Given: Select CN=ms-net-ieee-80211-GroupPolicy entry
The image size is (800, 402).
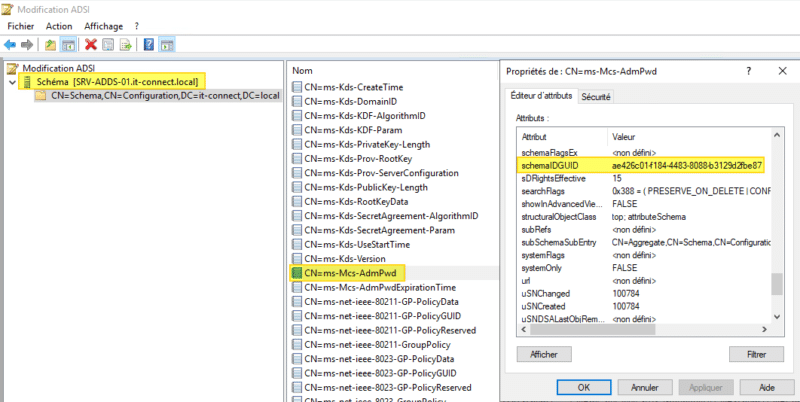Looking at the screenshot, I should tap(377, 344).
